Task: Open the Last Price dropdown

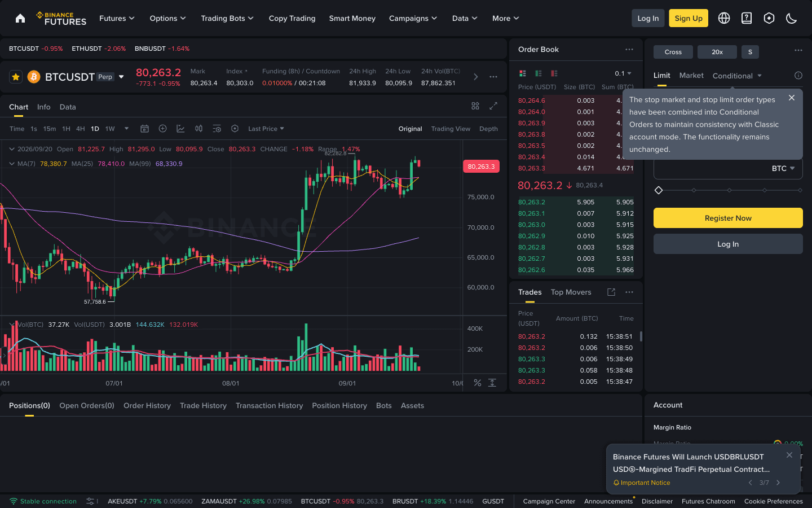Action: 266,129
